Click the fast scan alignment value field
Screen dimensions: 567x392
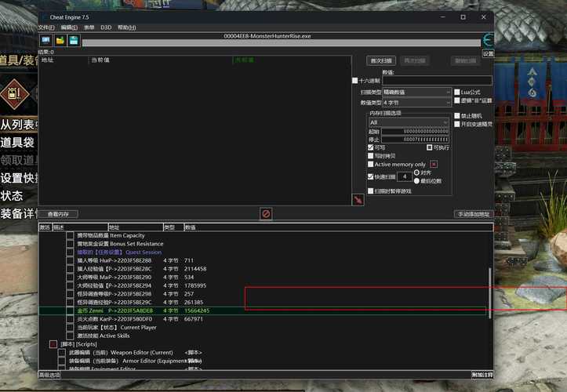(405, 177)
